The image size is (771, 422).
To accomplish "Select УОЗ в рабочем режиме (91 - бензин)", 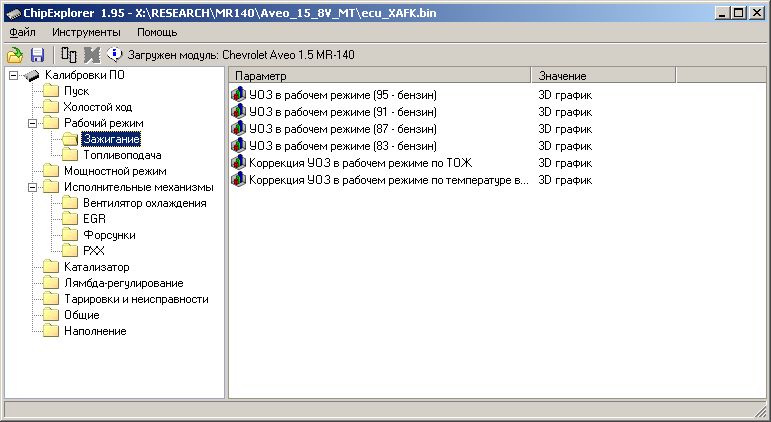I will point(343,112).
